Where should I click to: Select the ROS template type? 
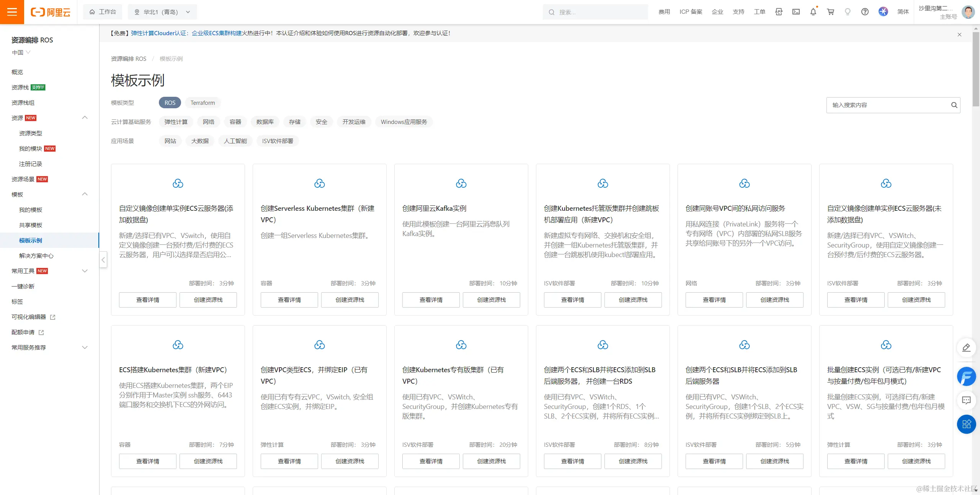pyautogui.click(x=170, y=103)
